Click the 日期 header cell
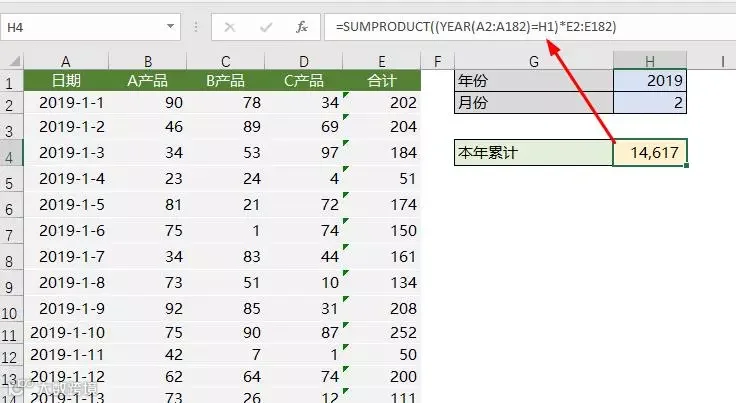 pyautogui.click(x=66, y=81)
